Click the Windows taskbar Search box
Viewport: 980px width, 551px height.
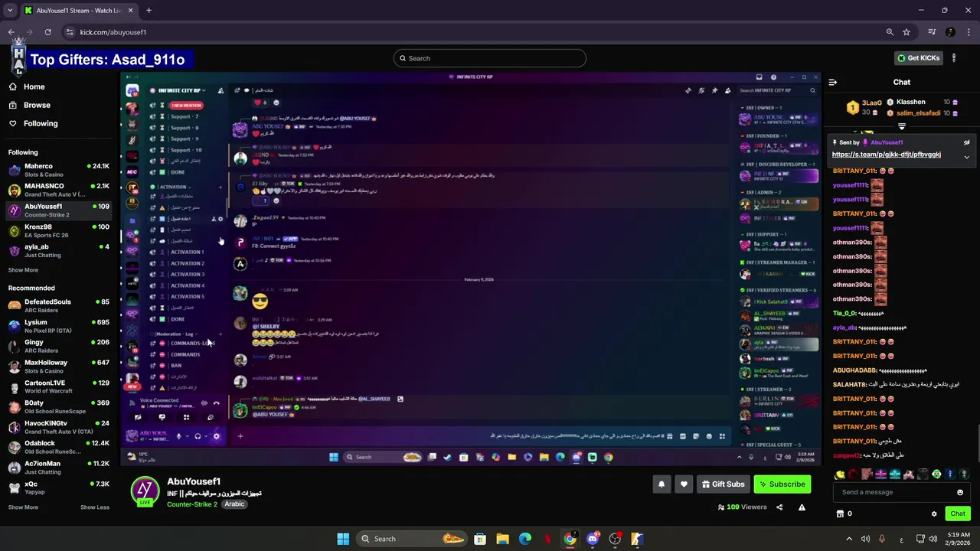(413, 539)
